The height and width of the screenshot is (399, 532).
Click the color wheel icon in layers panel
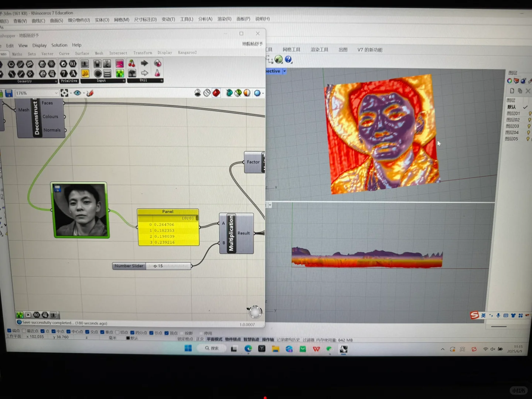(x=509, y=81)
